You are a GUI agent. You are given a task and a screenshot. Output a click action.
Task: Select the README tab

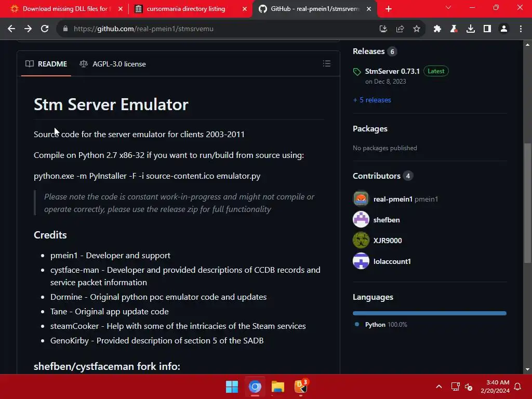46,64
